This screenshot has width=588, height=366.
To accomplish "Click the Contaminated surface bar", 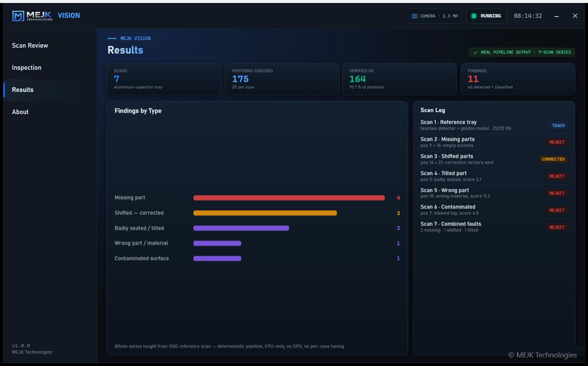I will 217,258.
